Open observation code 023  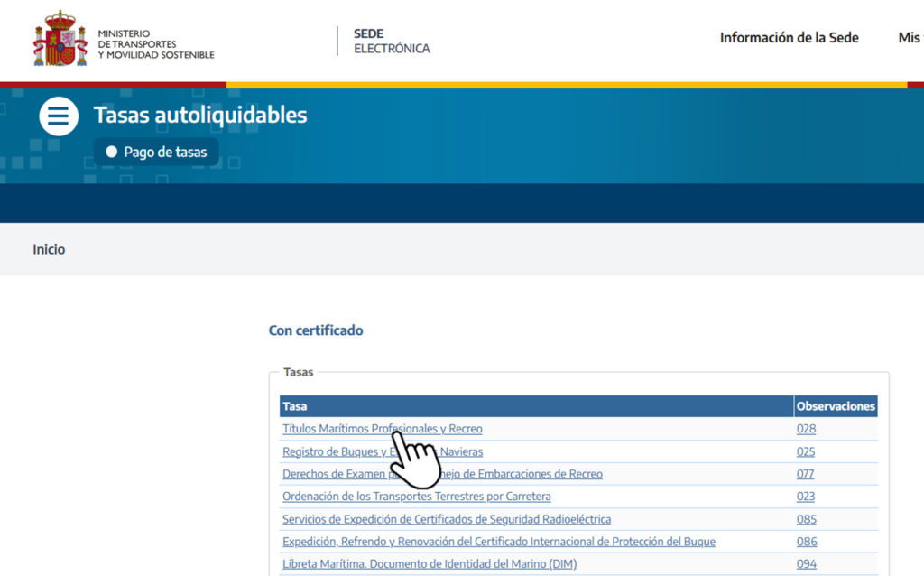pos(806,497)
